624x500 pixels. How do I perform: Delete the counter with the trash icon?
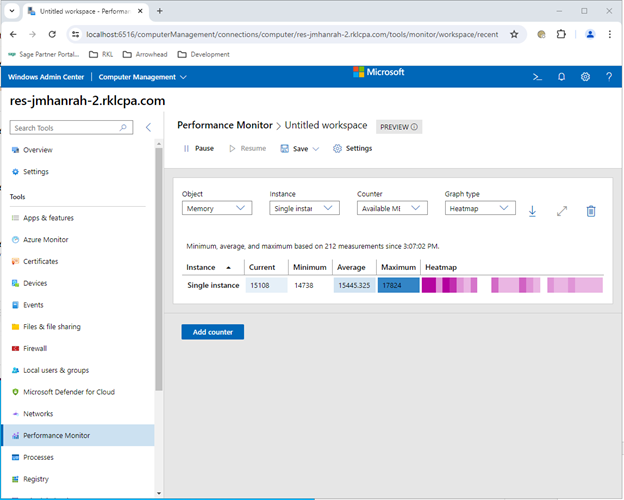coord(591,211)
